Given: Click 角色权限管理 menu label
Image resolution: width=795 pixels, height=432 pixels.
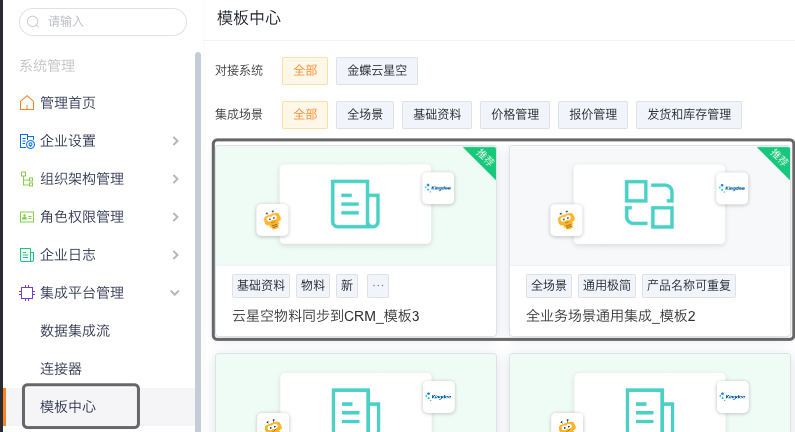Looking at the screenshot, I should click(82, 217).
